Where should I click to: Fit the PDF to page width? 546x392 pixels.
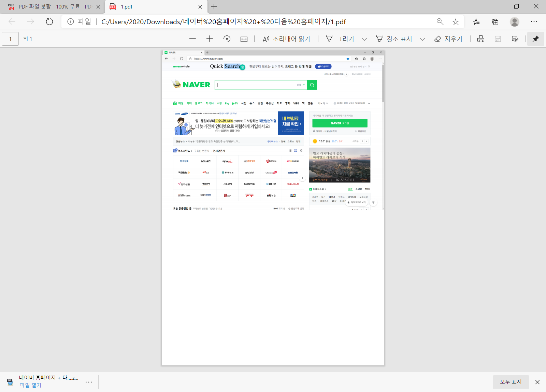click(x=244, y=39)
